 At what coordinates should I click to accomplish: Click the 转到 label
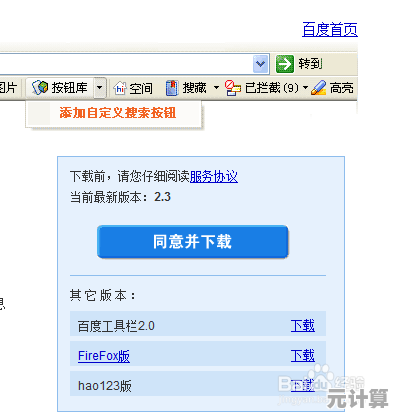pyautogui.click(x=310, y=63)
